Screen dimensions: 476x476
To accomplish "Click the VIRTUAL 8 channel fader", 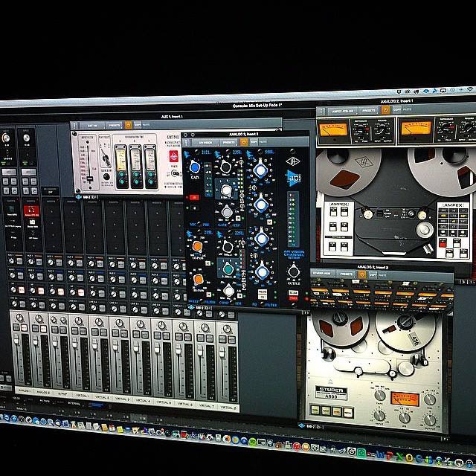I will click(222, 352).
